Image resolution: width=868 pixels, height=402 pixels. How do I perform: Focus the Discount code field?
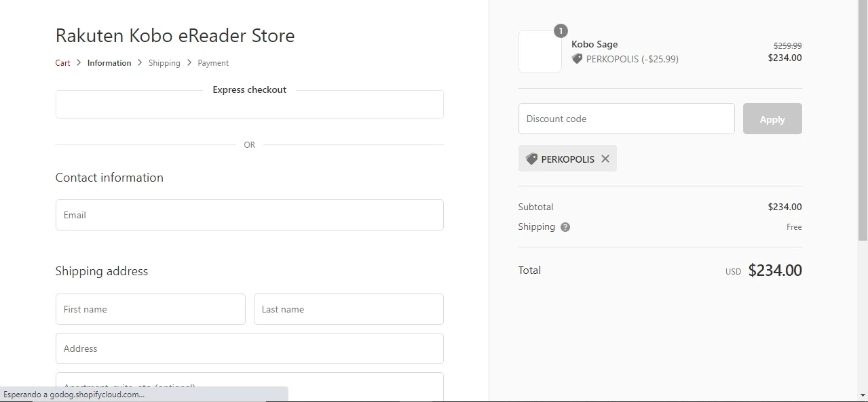tap(626, 119)
